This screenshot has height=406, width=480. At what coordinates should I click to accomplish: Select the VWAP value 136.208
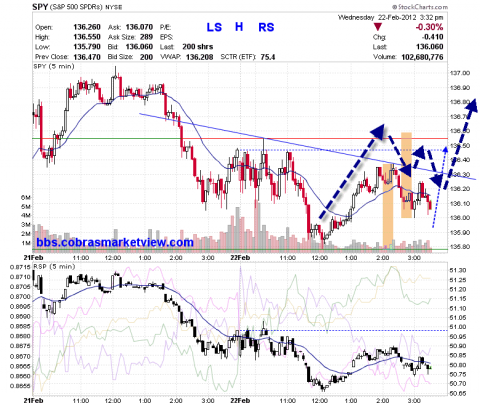pyautogui.click(x=199, y=57)
